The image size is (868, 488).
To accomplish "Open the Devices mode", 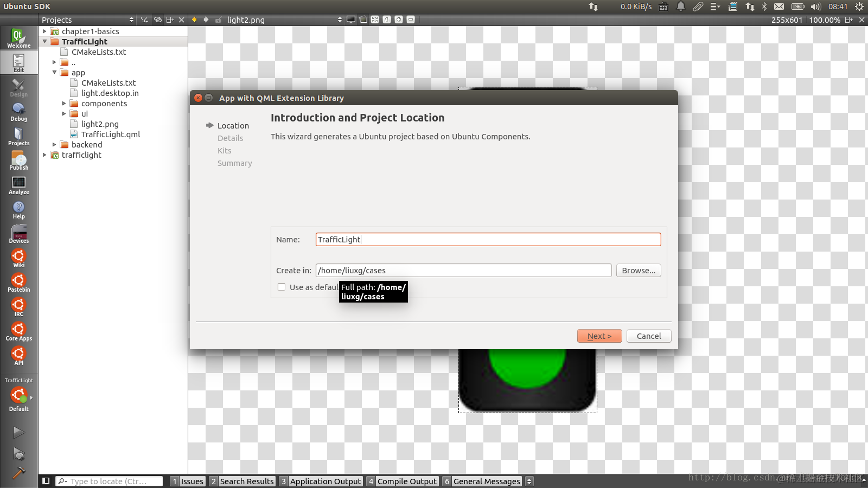I will (18, 234).
